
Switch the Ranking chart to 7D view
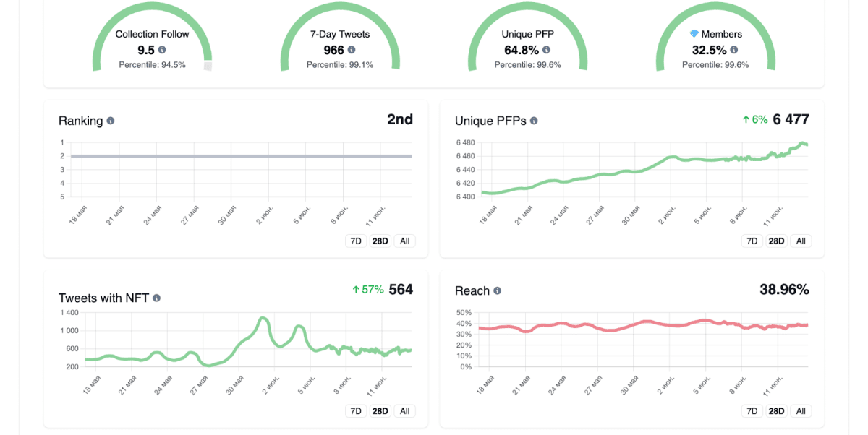pos(355,241)
